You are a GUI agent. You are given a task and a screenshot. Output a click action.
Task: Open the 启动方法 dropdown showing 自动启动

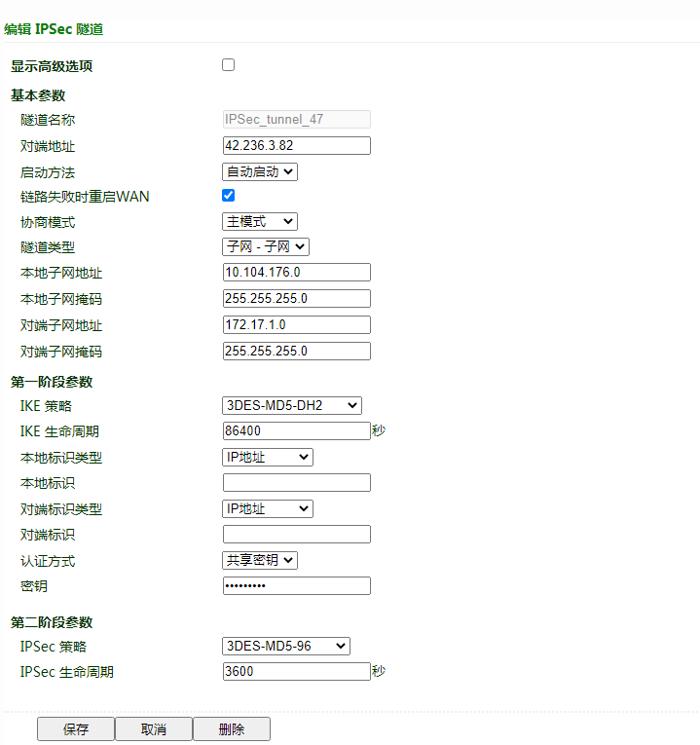(260, 172)
